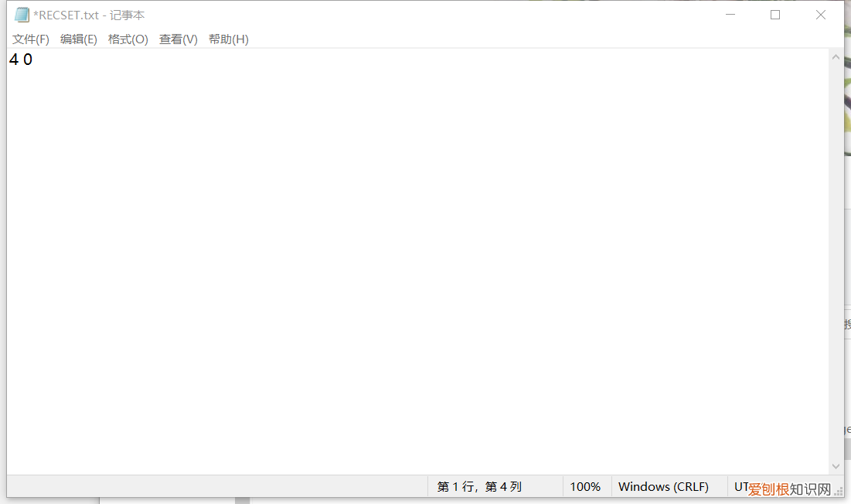This screenshot has width=851, height=504.
Task: Maximize the Notepad window
Action: pyautogui.click(x=775, y=15)
